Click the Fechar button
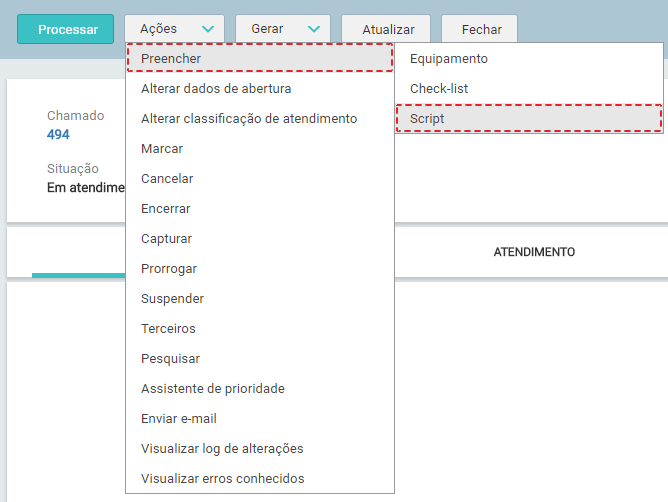This screenshot has height=502, width=668. 480,29
